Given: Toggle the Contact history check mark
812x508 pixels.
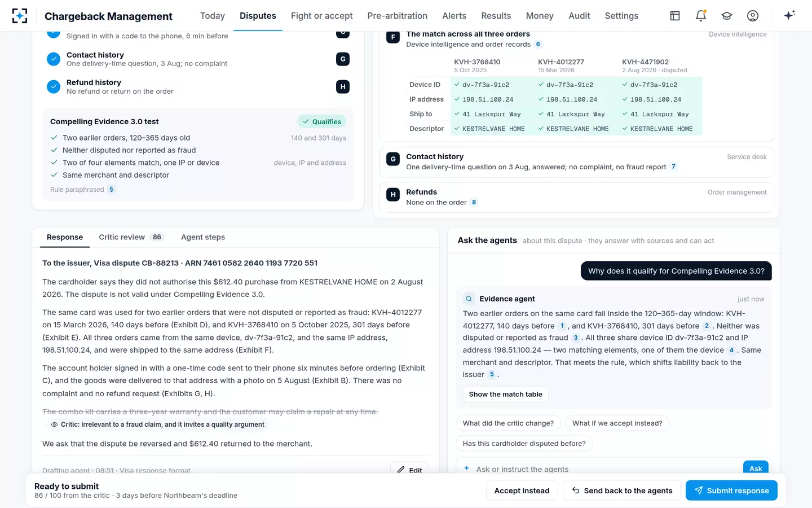Looking at the screenshot, I should [x=54, y=59].
